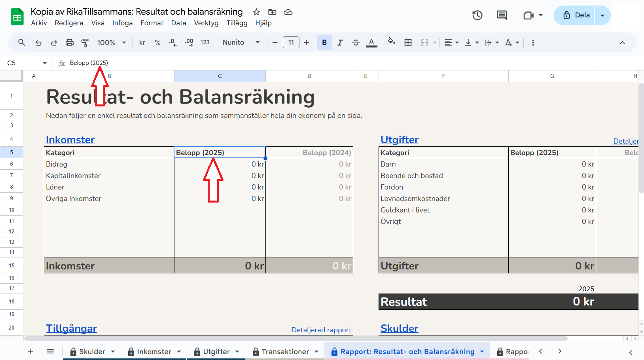Click the Dela share button
Screen dimensions: 644x360
point(576,15)
